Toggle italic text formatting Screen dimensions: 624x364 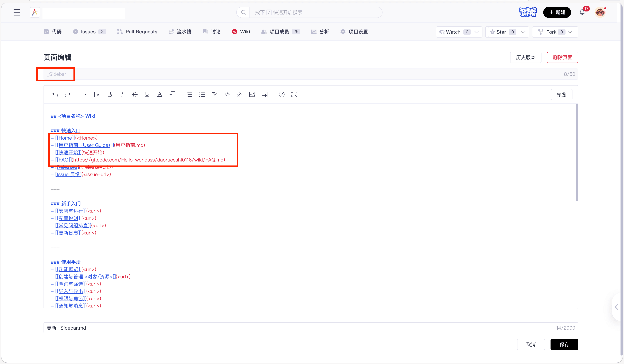tap(122, 94)
